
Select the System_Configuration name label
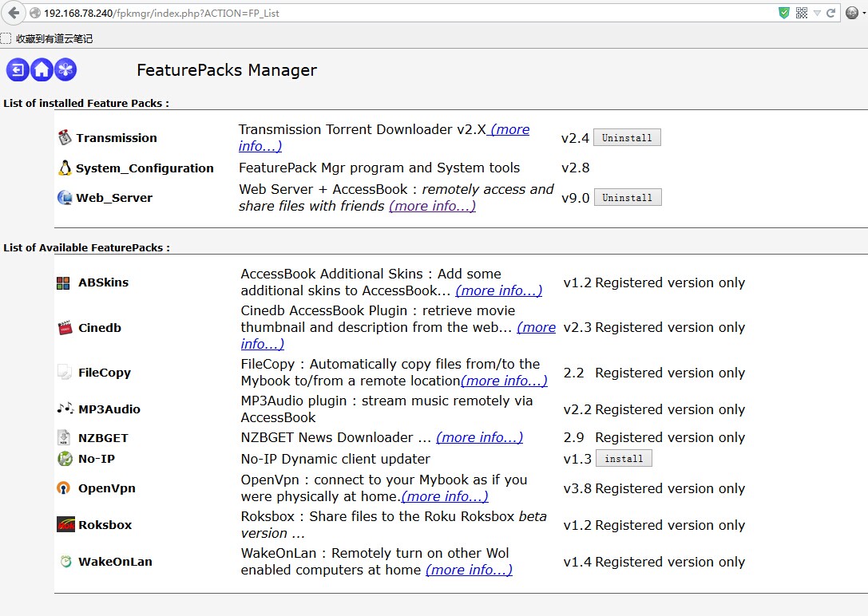point(145,168)
